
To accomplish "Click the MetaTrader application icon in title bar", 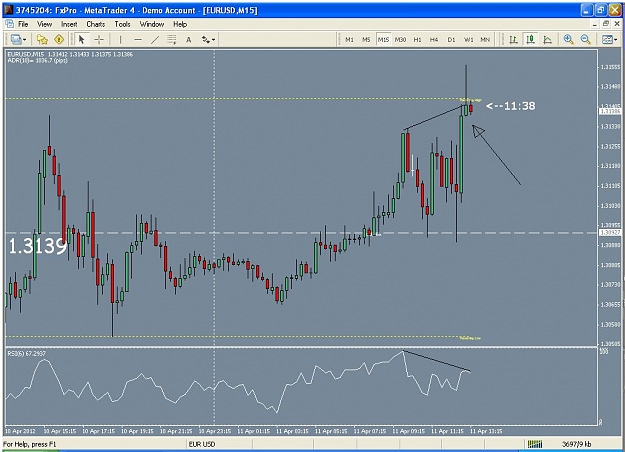I will point(8,10).
